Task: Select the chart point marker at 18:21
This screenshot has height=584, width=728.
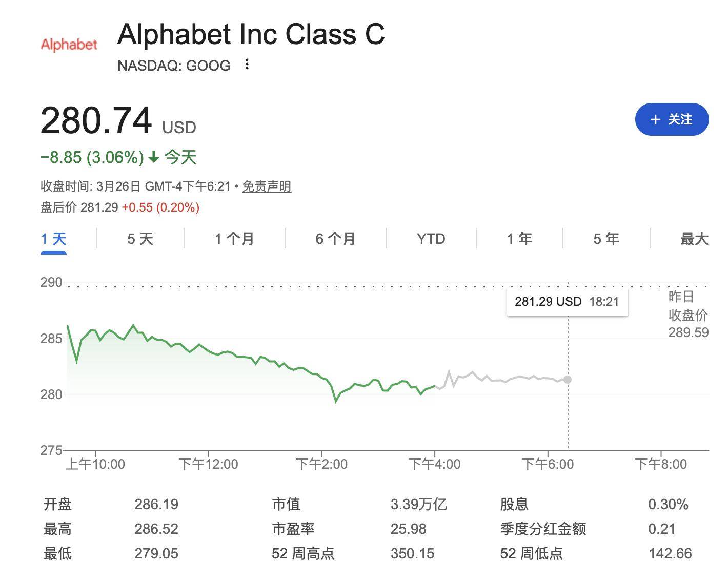Action: tap(567, 380)
